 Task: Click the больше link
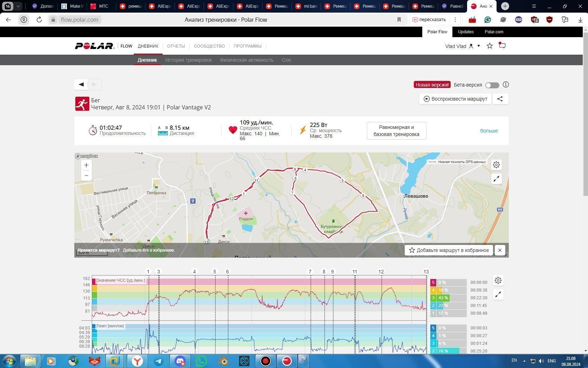(x=489, y=131)
